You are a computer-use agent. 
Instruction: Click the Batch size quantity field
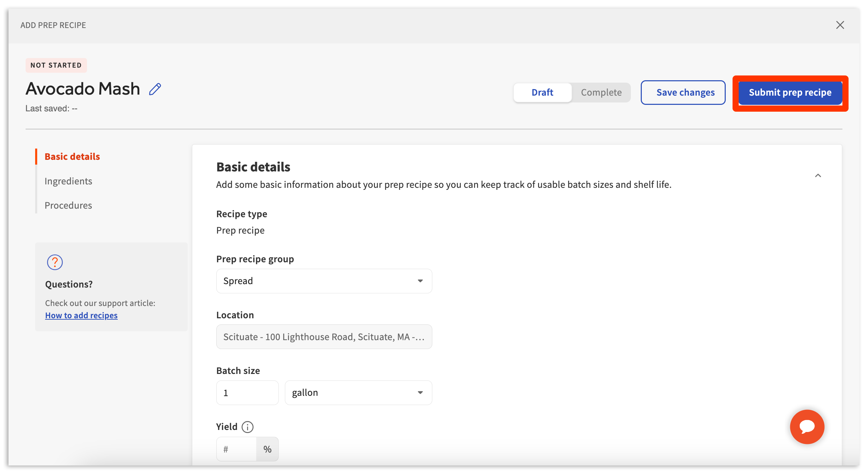coord(247,393)
